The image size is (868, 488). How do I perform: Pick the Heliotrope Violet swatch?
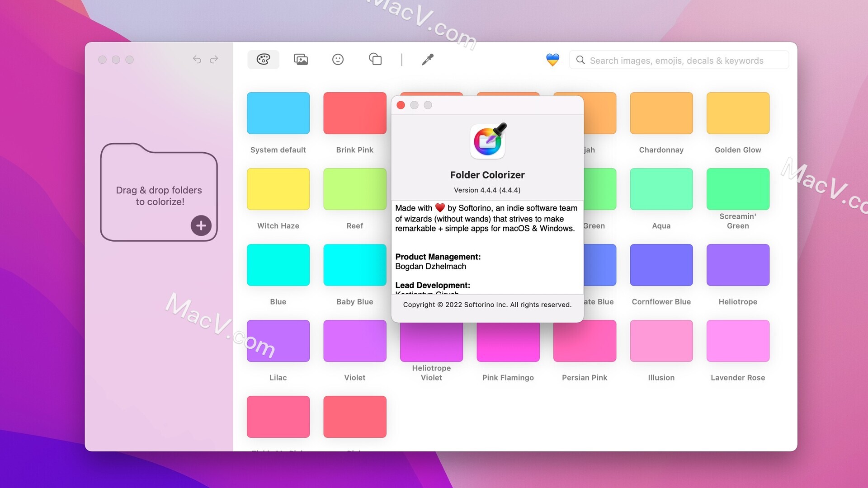pyautogui.click(x=431, y=343)
